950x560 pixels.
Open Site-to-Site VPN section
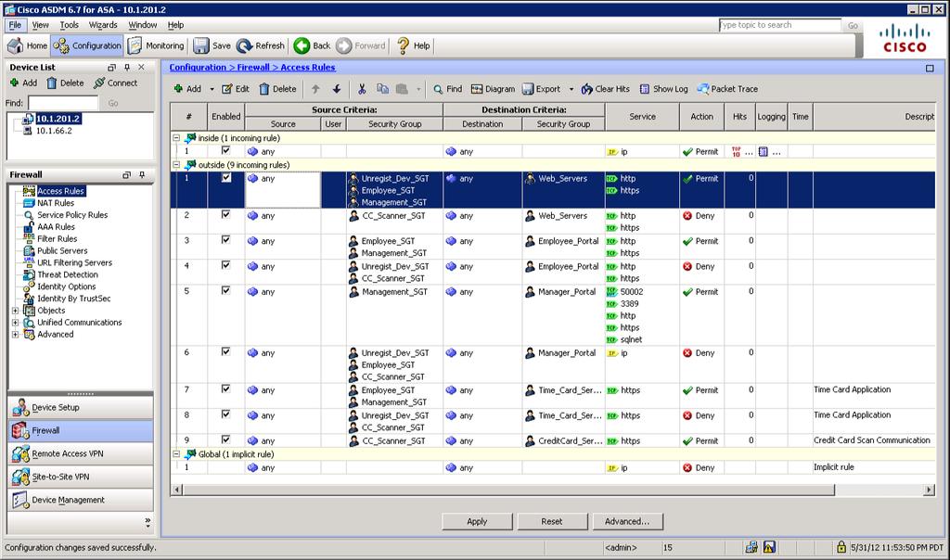[81, 477]
